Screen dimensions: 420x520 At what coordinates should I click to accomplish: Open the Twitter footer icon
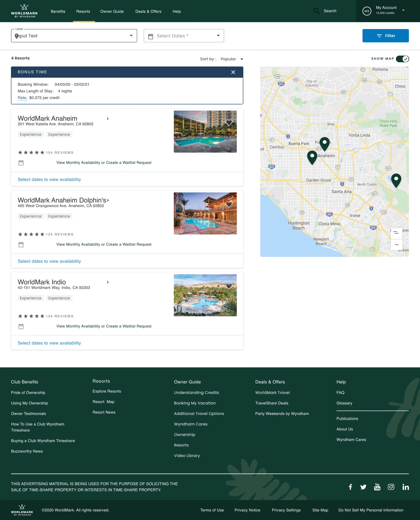pos(363,487)
